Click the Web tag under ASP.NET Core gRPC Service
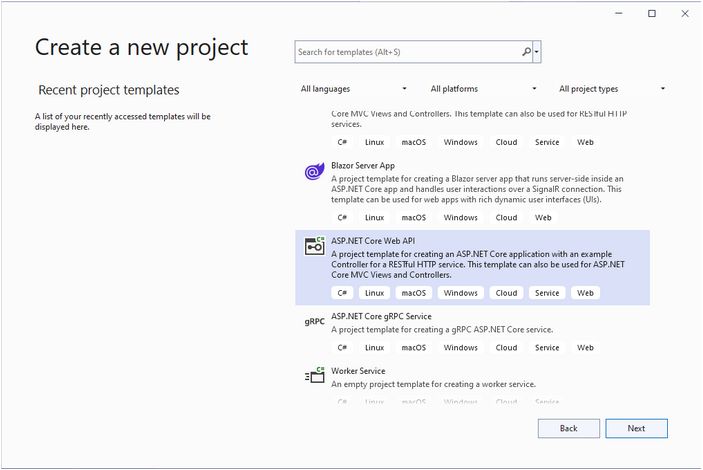The height and width of the screenshot is (470, 703). [585, 348]
